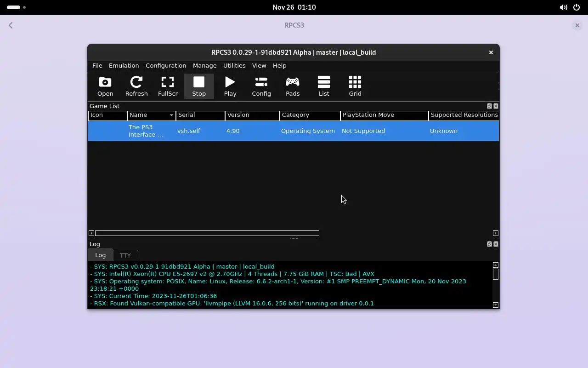Sort by Version column header
The width and height of the screenshot is (588, 368).
click(x=252, y=115)
